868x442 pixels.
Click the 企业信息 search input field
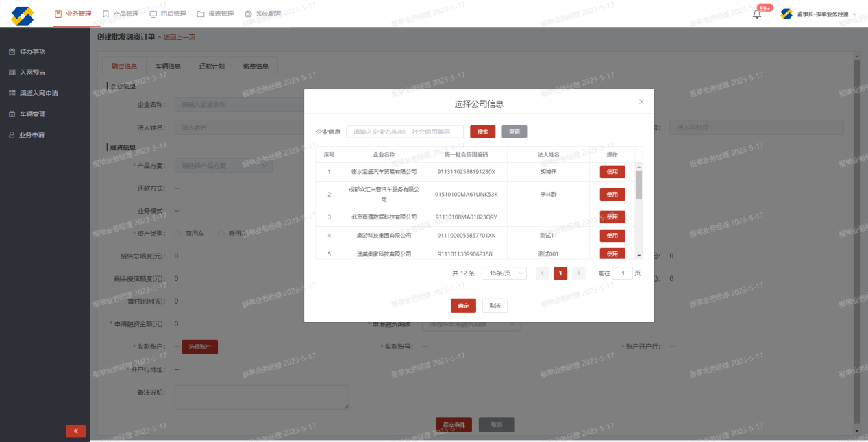click(x=405, y=132)
